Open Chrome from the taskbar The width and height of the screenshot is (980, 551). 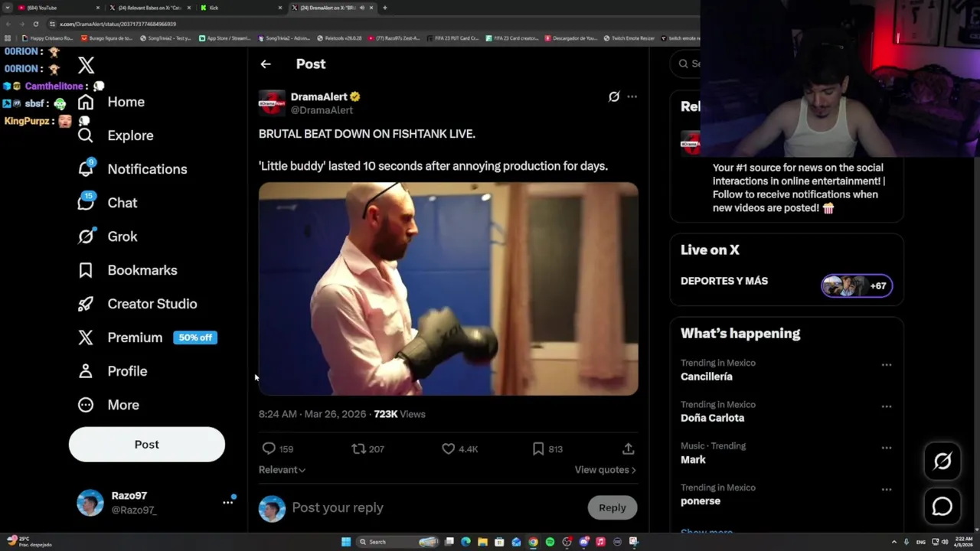coord(533,542)
